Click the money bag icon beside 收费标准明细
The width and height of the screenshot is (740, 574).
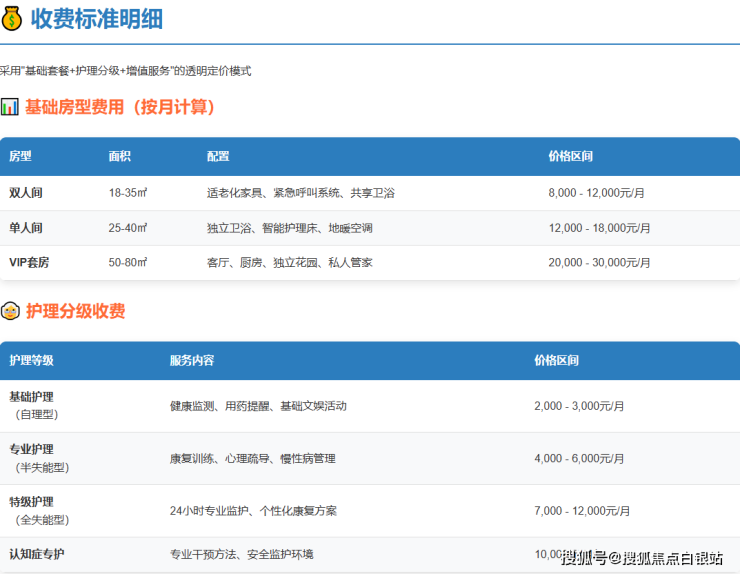[x=13, y=19]
